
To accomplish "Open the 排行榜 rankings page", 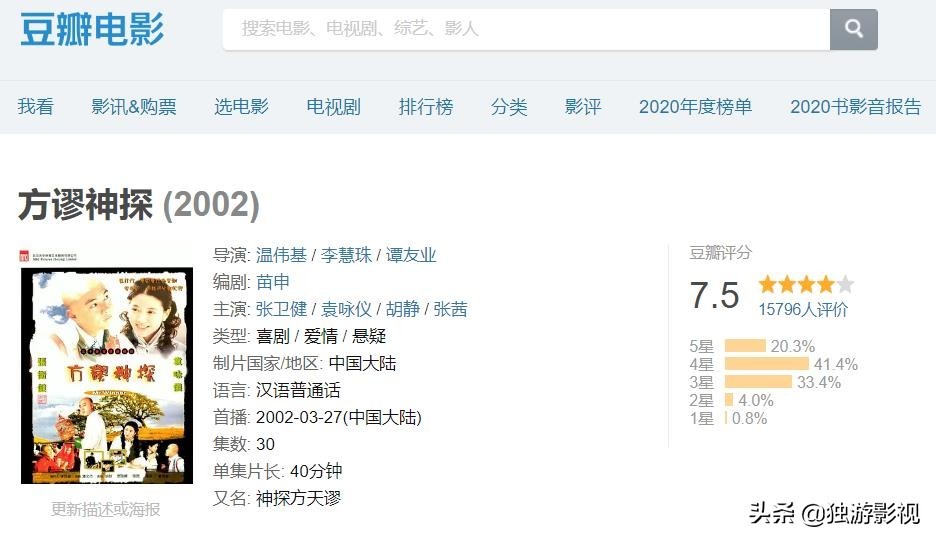I will tap(426, 107).
